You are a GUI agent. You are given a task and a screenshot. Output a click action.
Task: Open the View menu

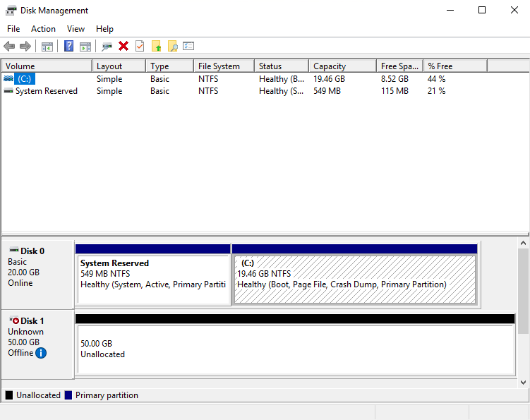point(76,29)
